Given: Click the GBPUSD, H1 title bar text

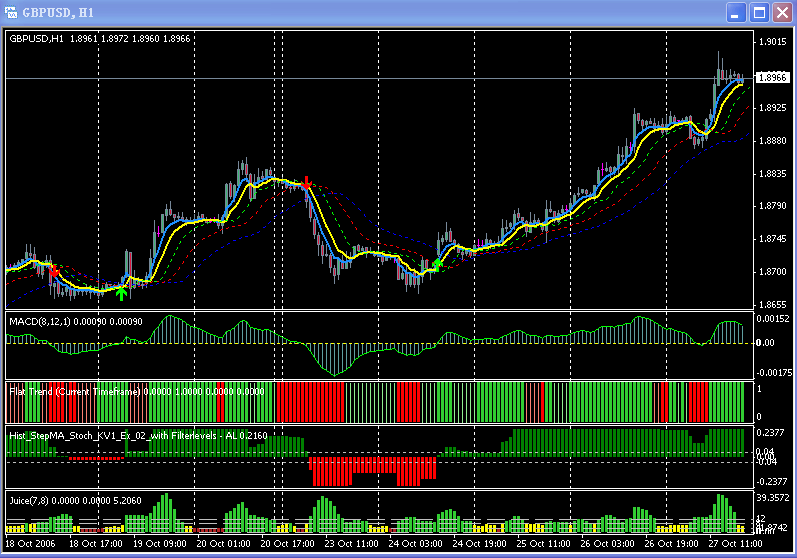Looking at the screenshot, I should coord(58,13).
